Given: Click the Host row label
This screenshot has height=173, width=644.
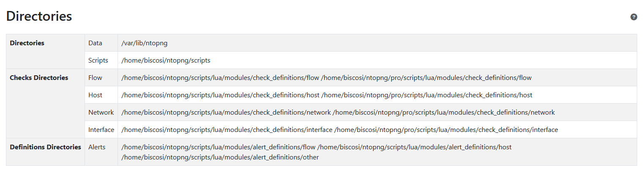Looking at the screenshot, I should (x=95, y=95).
